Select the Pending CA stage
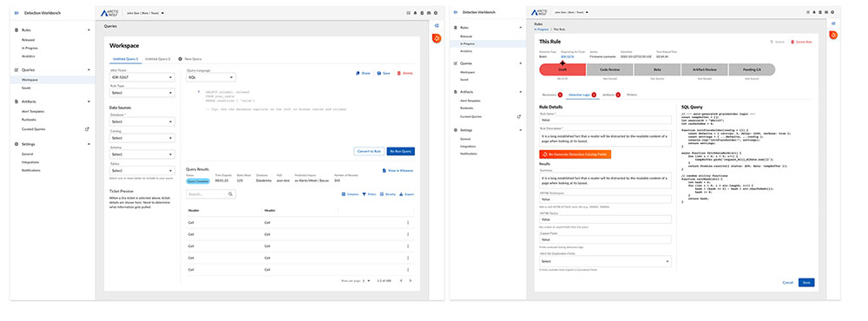 [752, 69]
